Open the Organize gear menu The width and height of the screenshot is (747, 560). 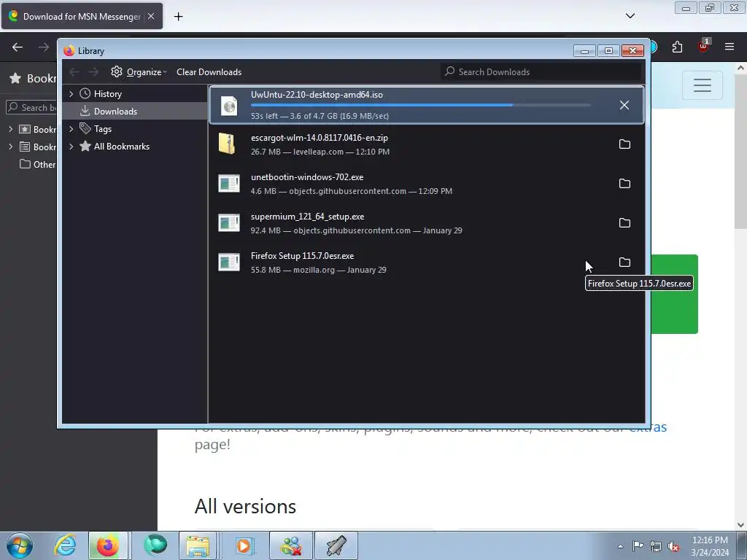pos(139,72)
